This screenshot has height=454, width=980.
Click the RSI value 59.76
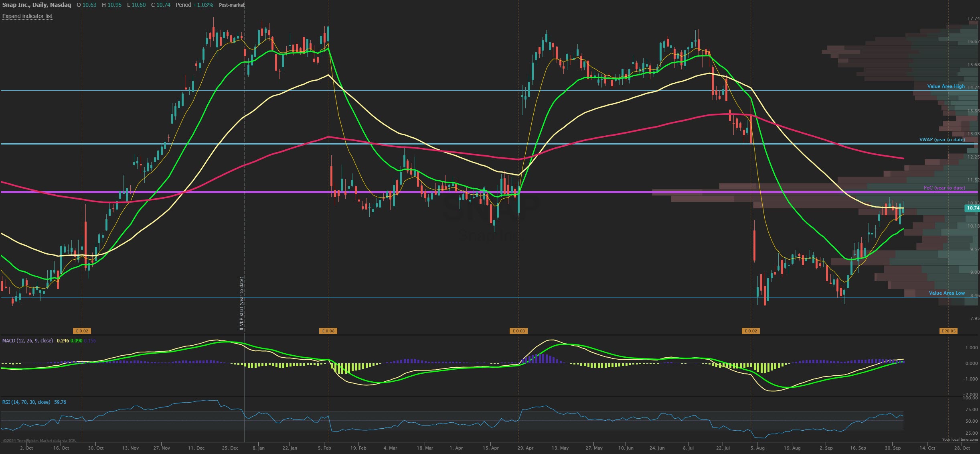tap(60, 402)
